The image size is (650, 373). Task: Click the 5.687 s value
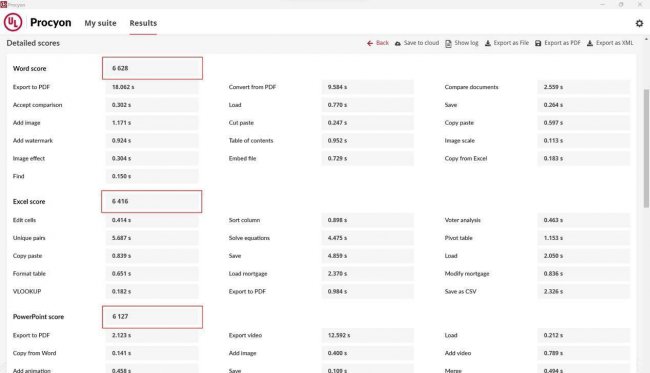pos(152,238)
